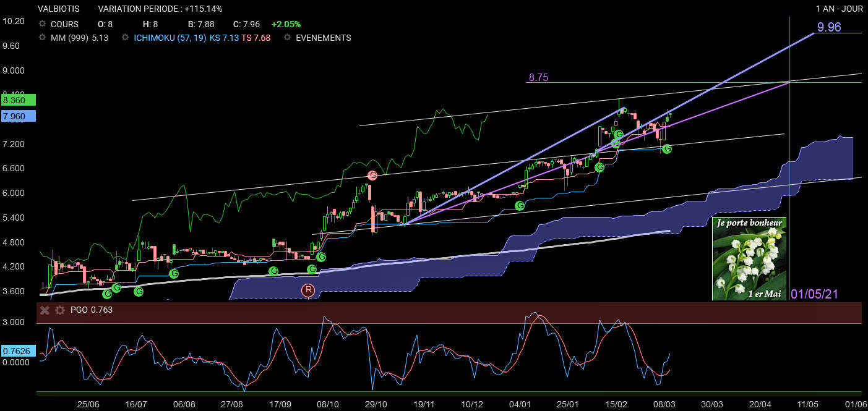Open the gear settings beside EVENEMENTS
Image resolution: width=868 pixels, height=411 pixels.
tap(287, 38)
